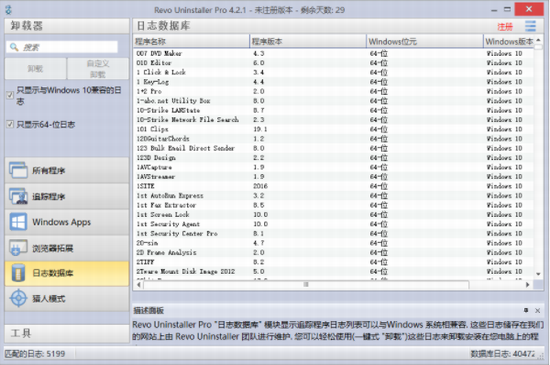This screenshot has height=365, width=550.
Task: Select the 10-Strike LANState row
Action: [333, 110]
